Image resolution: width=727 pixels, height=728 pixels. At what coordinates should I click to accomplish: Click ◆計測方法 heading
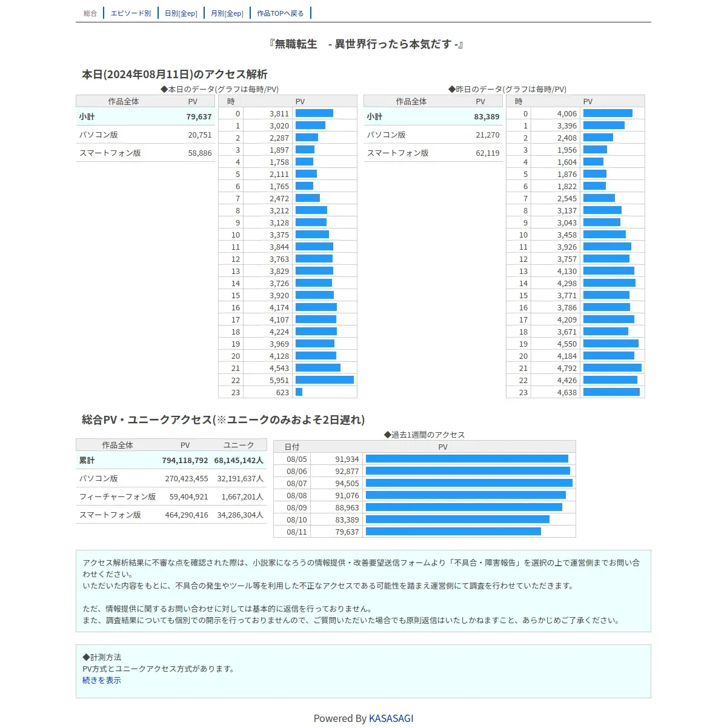102,657
